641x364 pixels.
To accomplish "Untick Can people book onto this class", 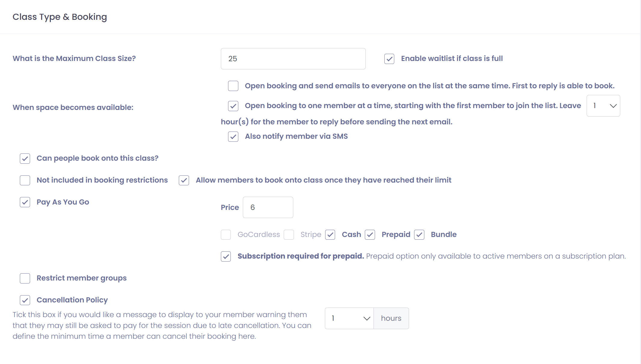I will (25, 159).
